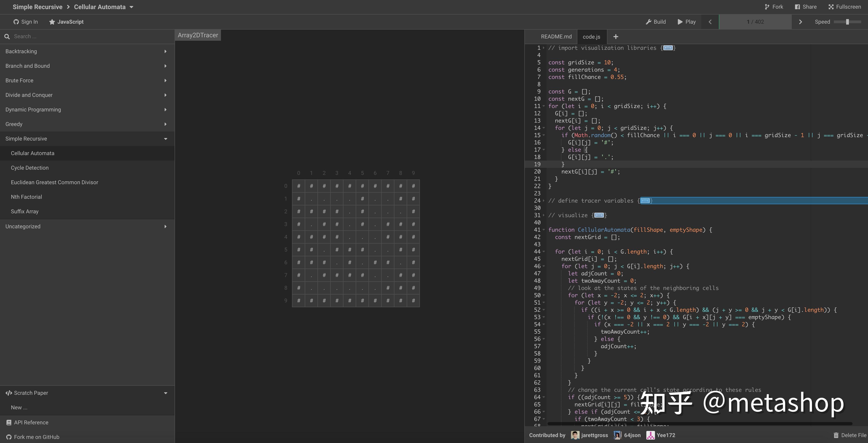The height and width of the screenshot is (443, 868).
Task: Step to previous frame with left chevron
Action: (x=710, y=22)
